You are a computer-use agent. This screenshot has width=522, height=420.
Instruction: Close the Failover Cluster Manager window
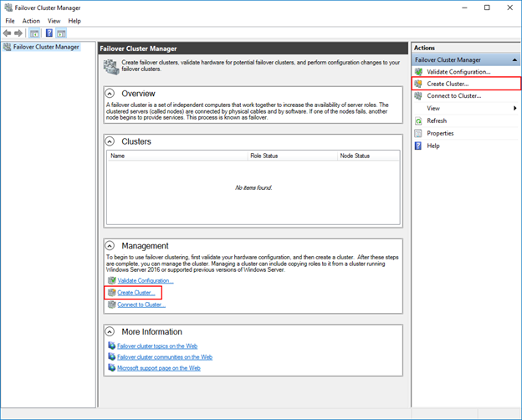pyautogui.click(x=509, y=8)
